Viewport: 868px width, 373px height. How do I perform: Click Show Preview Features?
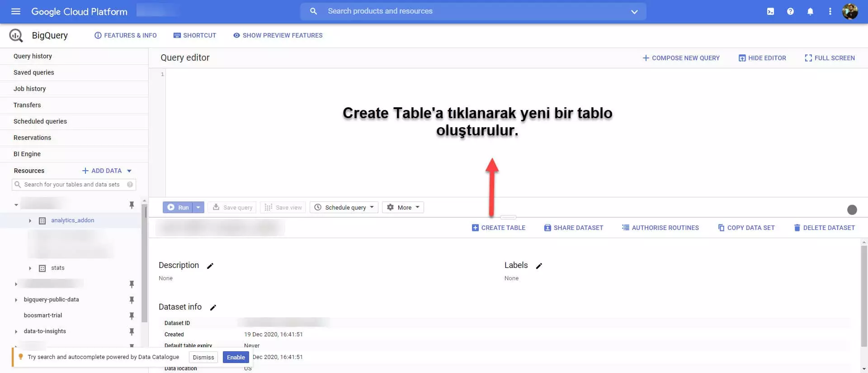[278, 35]
